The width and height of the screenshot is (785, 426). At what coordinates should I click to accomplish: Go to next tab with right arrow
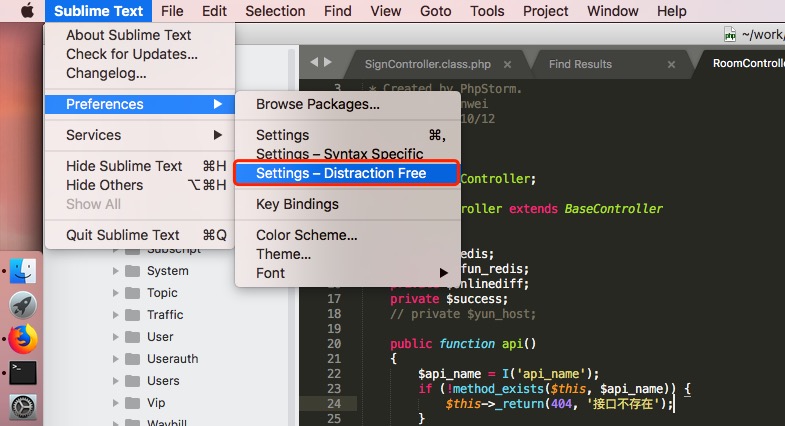click(x=327, y=62)
